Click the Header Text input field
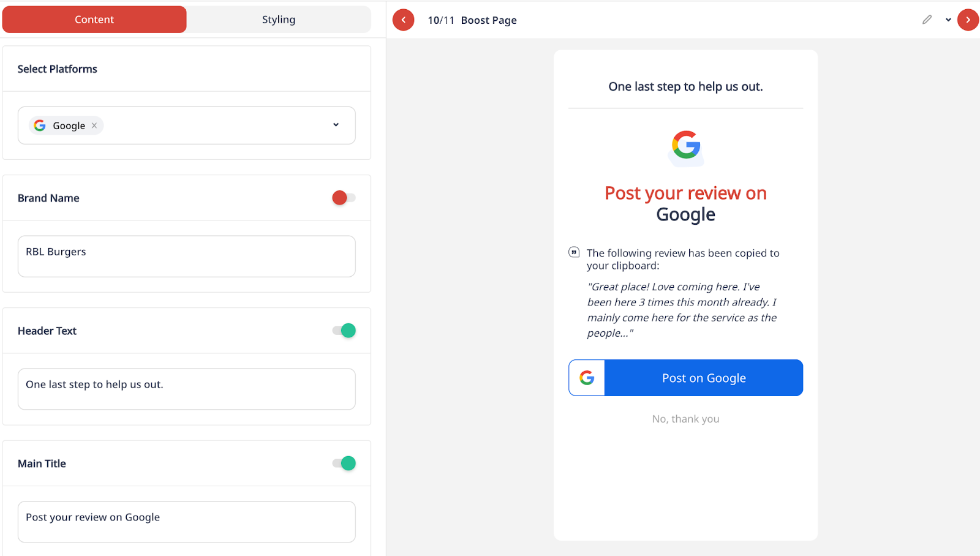The image size is (980, 556). click(x=186, y=389)
